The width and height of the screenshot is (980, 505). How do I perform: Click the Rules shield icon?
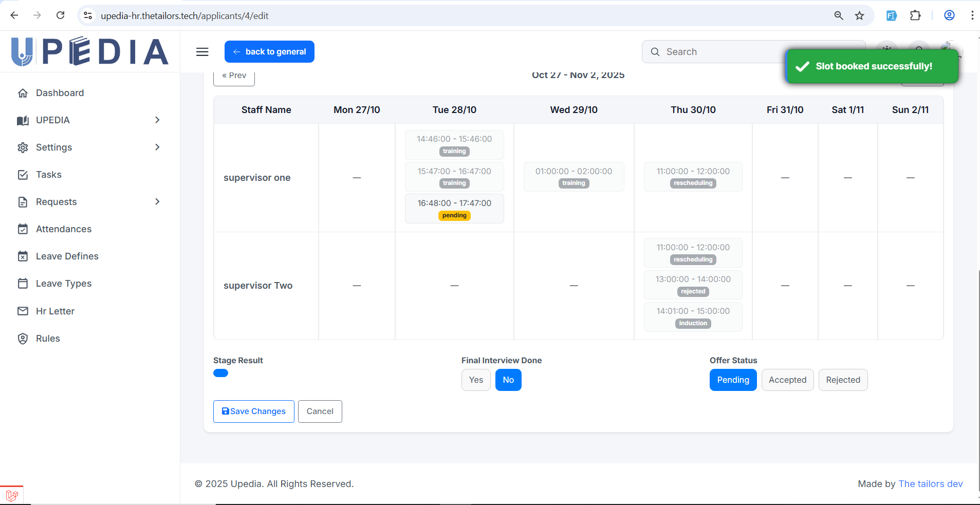[x=23, y=339]
